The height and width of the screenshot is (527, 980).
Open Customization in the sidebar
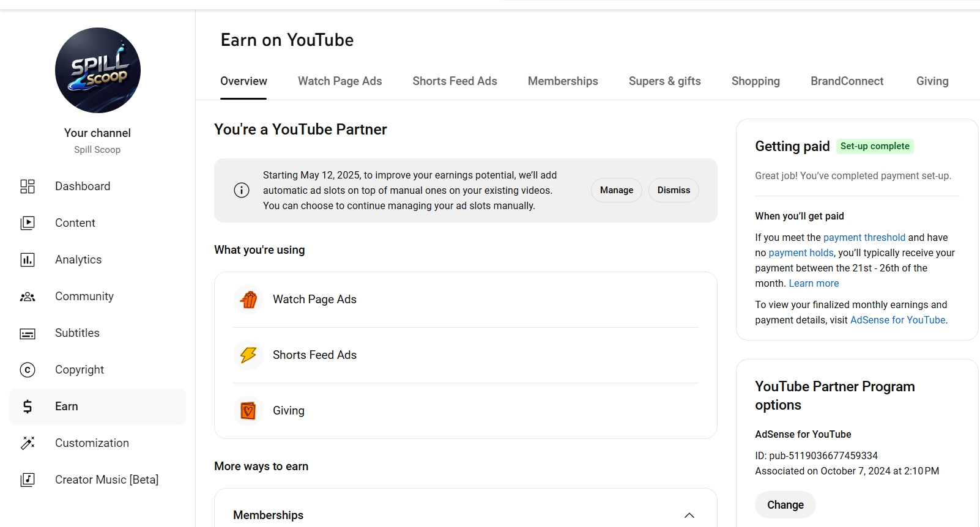(97, 443)
